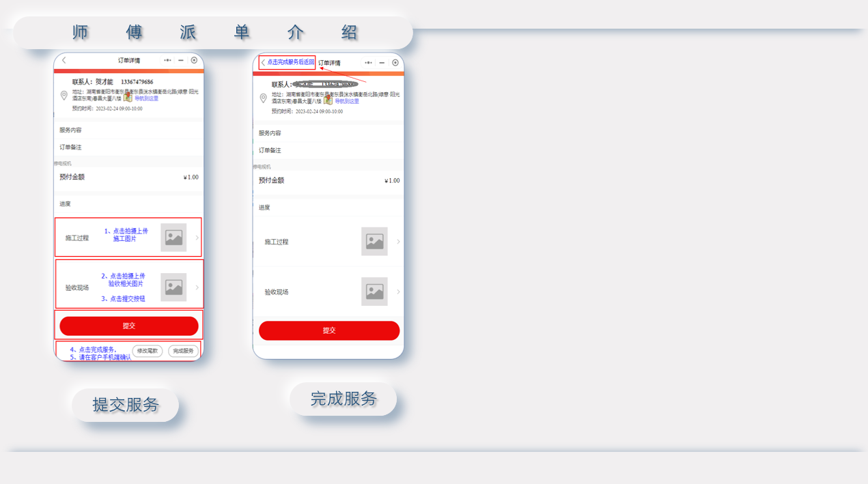Tap back arrow in 完成服务 phone screen
The image size is (868, 484).
(x=264, y=62)
